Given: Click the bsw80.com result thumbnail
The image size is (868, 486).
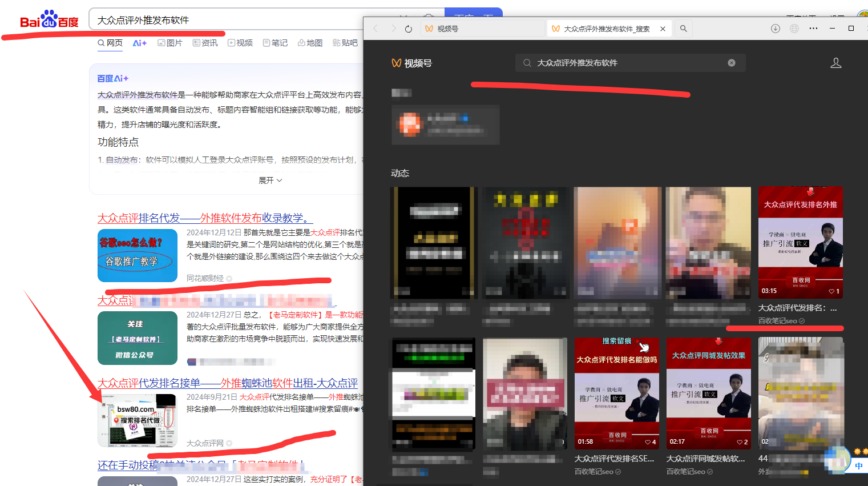Looking at the screenshot, I should (138, 420).
